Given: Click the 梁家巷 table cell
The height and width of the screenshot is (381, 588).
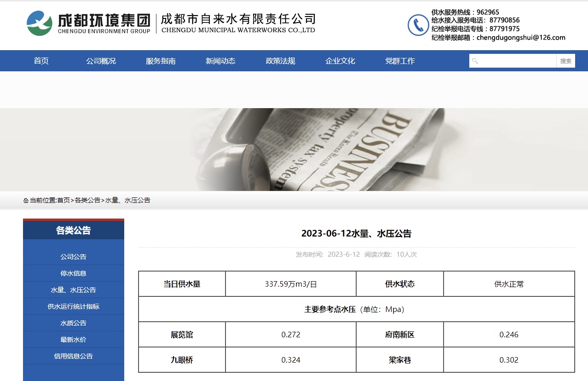Looking at the screenshot, I should click(400, 360).
